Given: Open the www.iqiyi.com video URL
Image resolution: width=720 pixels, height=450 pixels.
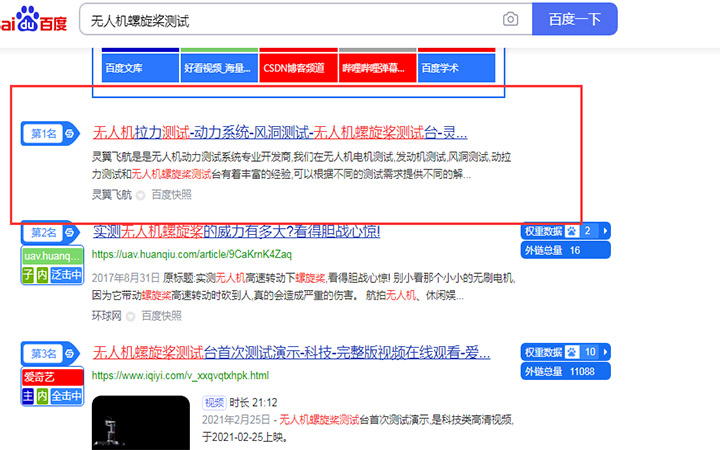Looking at the screenshot, I should 180,375.
